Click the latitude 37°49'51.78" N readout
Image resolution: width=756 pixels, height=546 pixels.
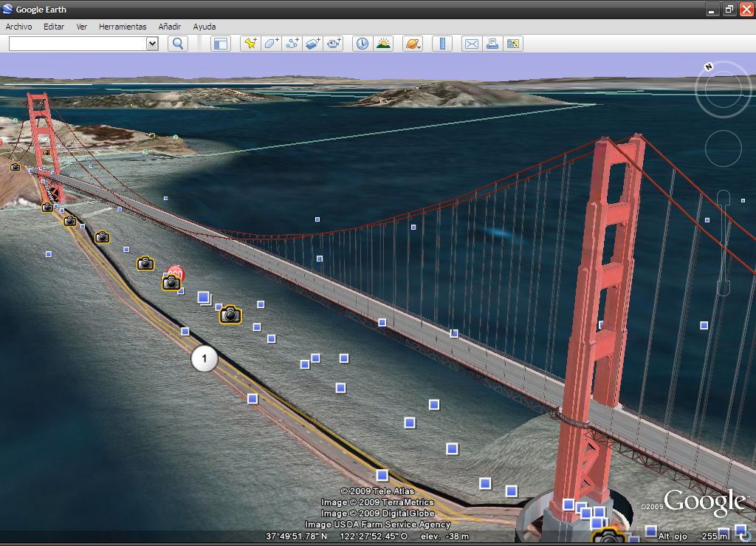pyautogui.click(x=297, y=536)
